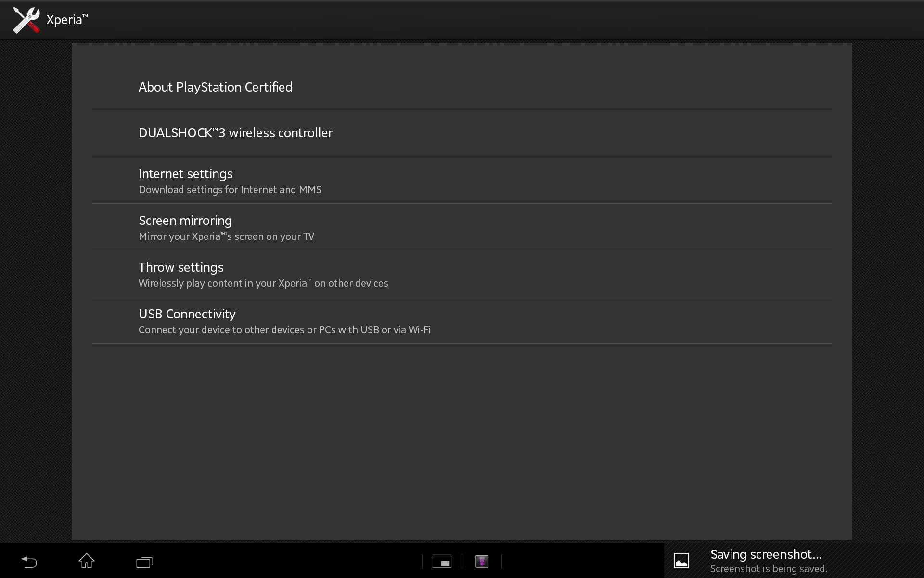Tap the screenshot picture icon in notification

click(x=681, y=561)
